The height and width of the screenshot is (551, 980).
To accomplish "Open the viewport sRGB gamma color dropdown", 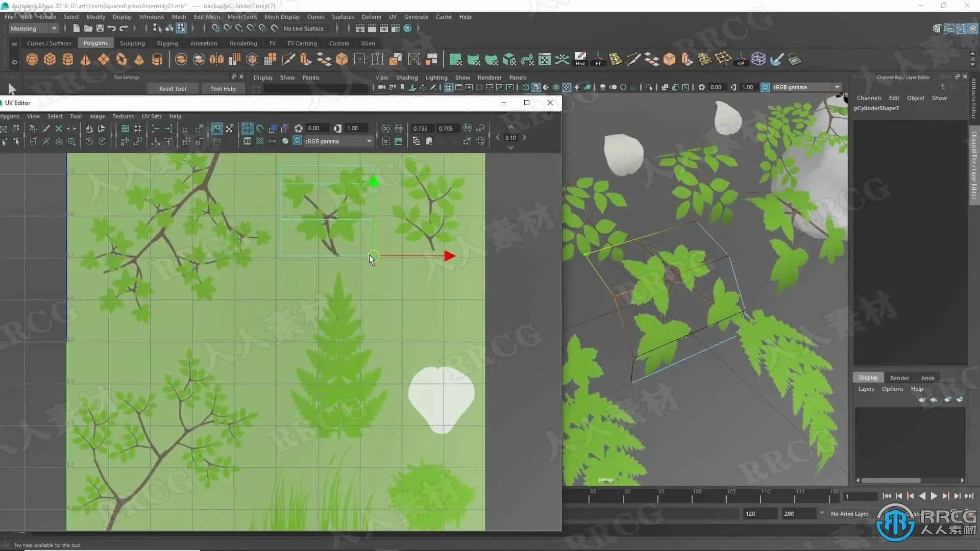I will click(x=837, y=87).
